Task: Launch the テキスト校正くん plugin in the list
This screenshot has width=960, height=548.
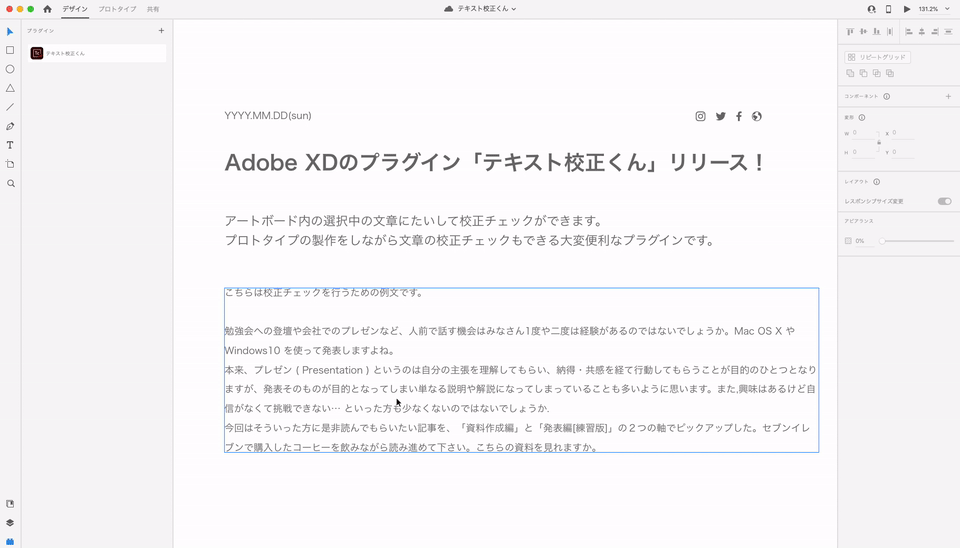Action: [x=97, y=53]
